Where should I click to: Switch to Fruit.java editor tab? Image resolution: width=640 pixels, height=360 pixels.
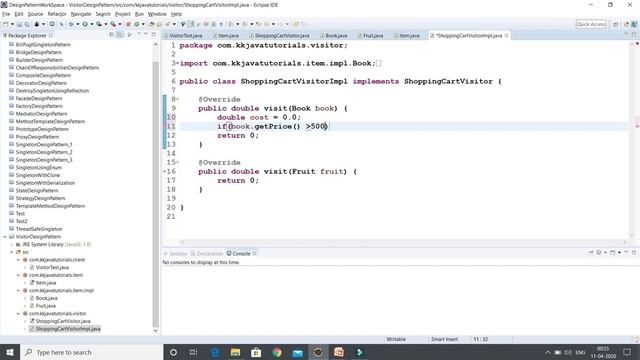coord(370,36)
